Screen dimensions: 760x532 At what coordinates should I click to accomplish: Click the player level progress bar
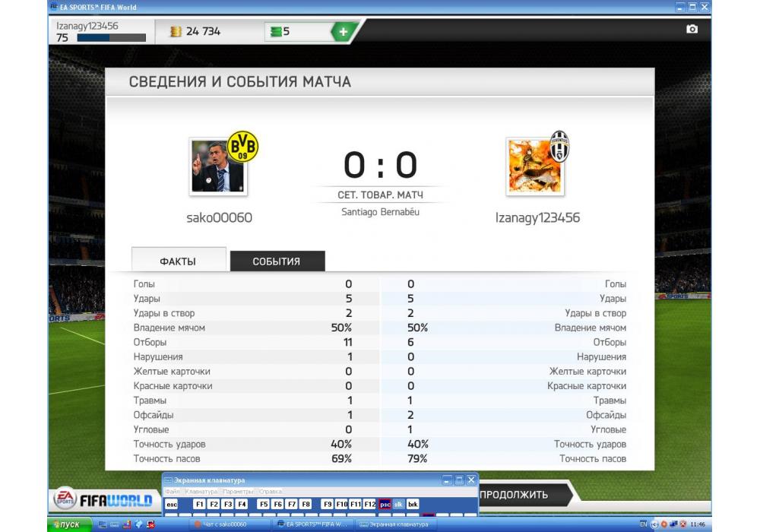click(x=112, y=38)
